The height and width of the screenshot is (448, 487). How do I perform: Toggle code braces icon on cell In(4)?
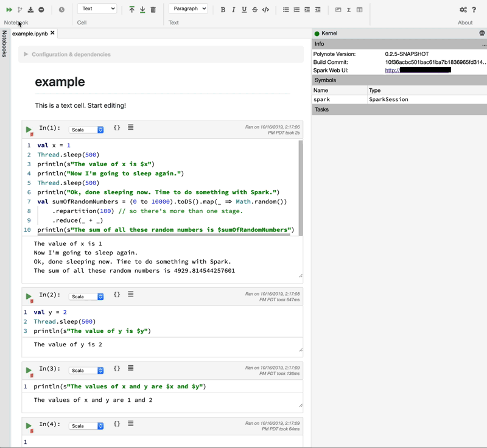tap(117, 424)
